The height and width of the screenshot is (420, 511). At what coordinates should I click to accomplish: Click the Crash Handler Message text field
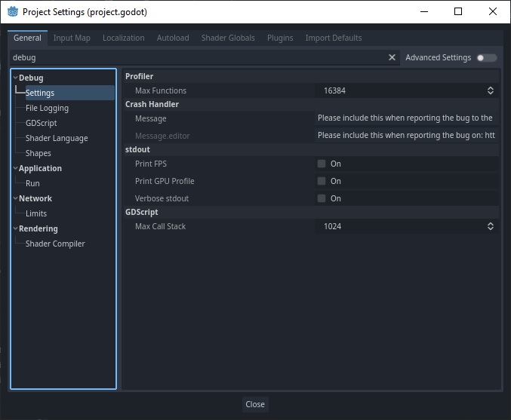point(406,118)
